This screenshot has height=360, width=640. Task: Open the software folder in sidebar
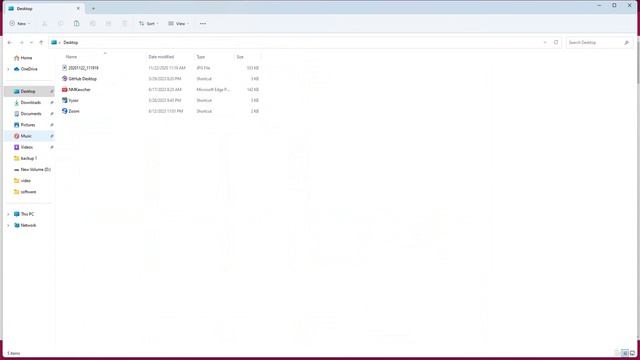tap(29, 192)
